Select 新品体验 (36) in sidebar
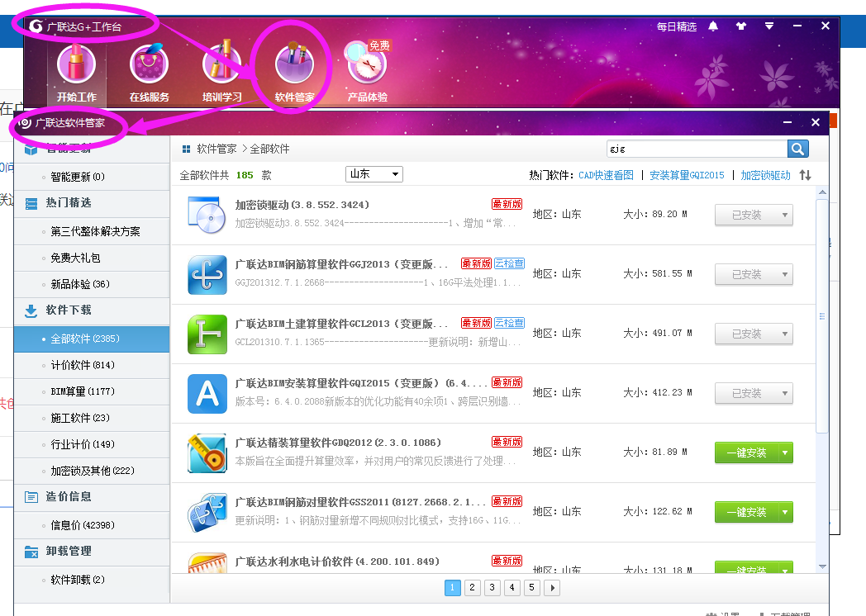 click(x=92, y=284)
